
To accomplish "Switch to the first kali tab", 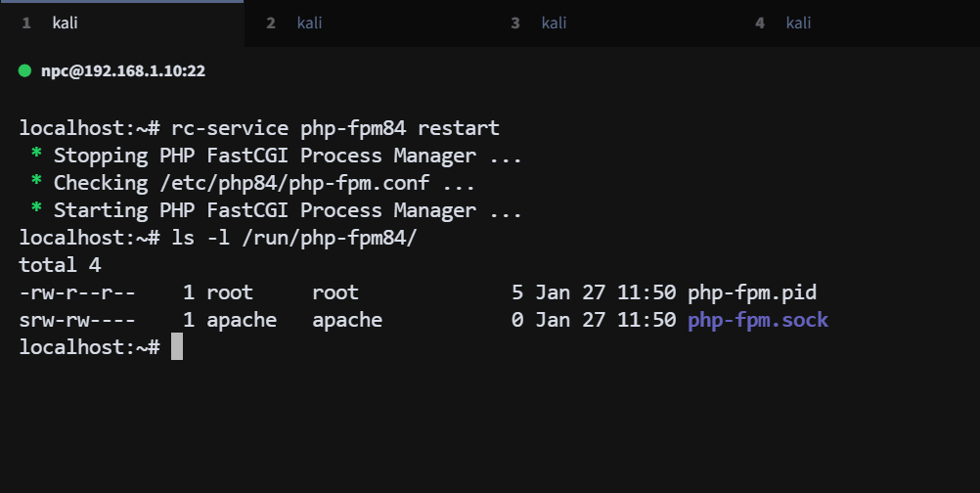I will 67,22.
